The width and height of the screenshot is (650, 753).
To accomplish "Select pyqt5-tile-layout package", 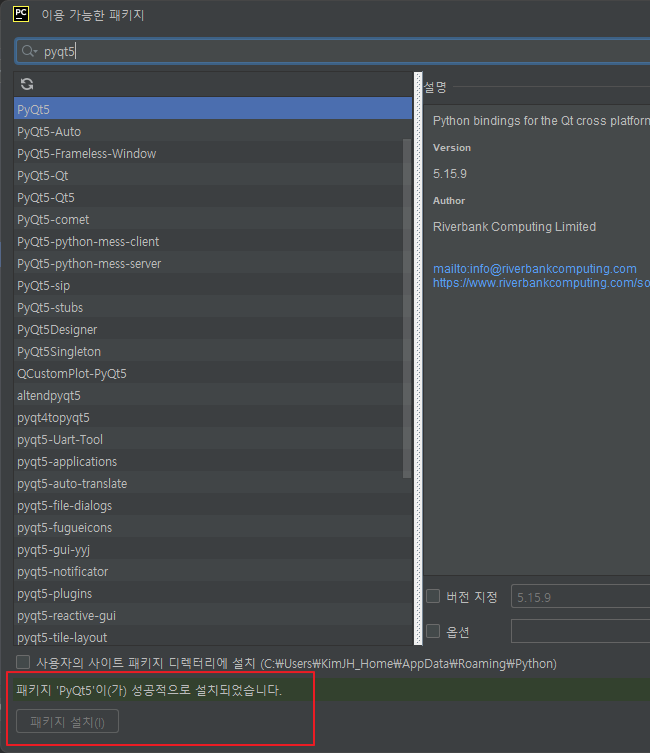I will (x=213, y=637).
